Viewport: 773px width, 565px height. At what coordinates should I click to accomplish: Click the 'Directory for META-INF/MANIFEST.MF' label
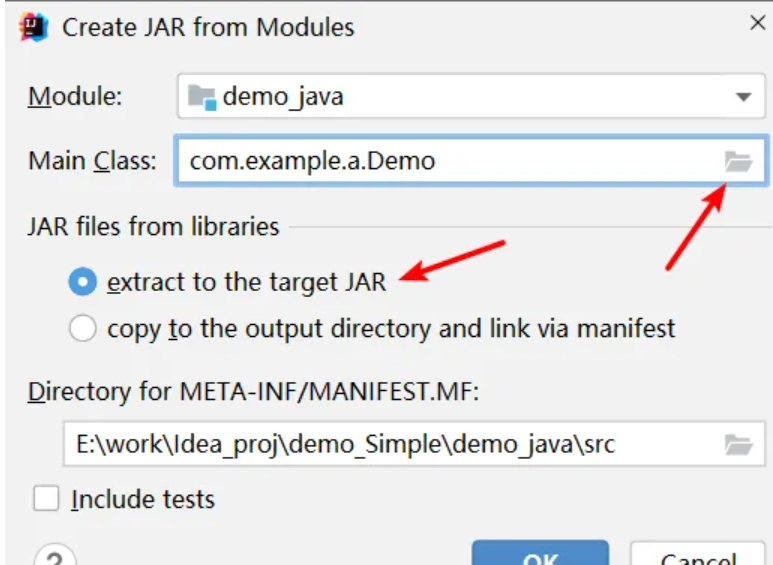coord(254,392)
